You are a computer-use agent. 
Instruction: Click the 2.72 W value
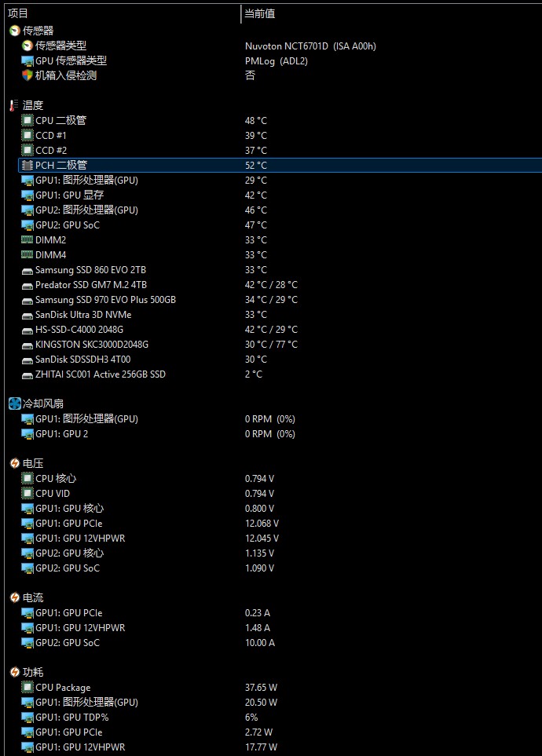[x=258, y=732]
